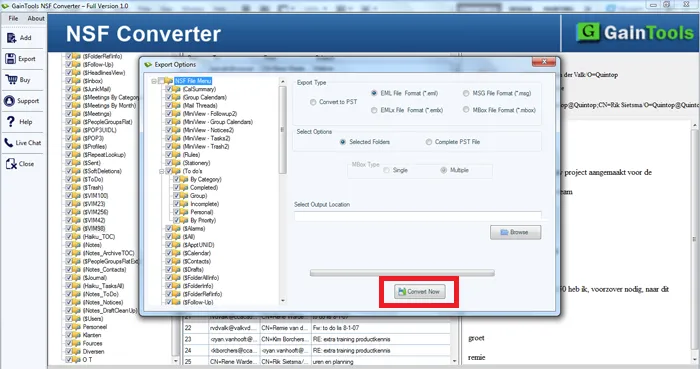Click the GainTools logo icon
Screen dimensions: 700x369
click(x=588, y=32)
